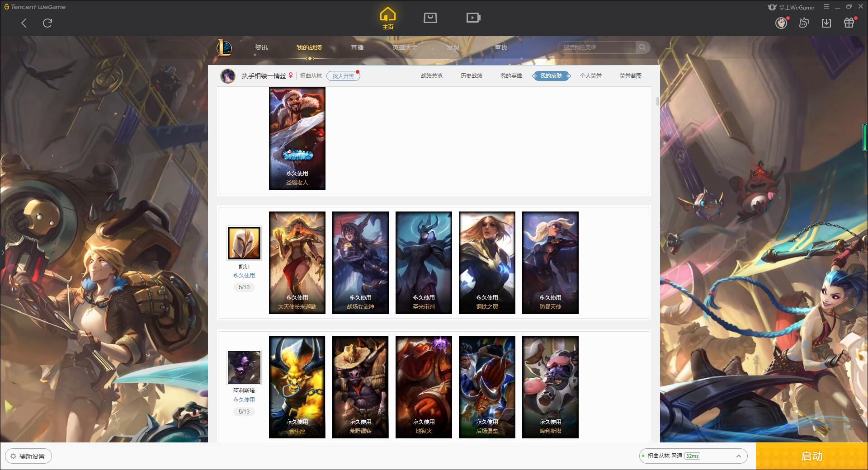Open the 个人荣誉 sub-tab
This screenshot has height=470, width=868.
(x=591, y=76)
